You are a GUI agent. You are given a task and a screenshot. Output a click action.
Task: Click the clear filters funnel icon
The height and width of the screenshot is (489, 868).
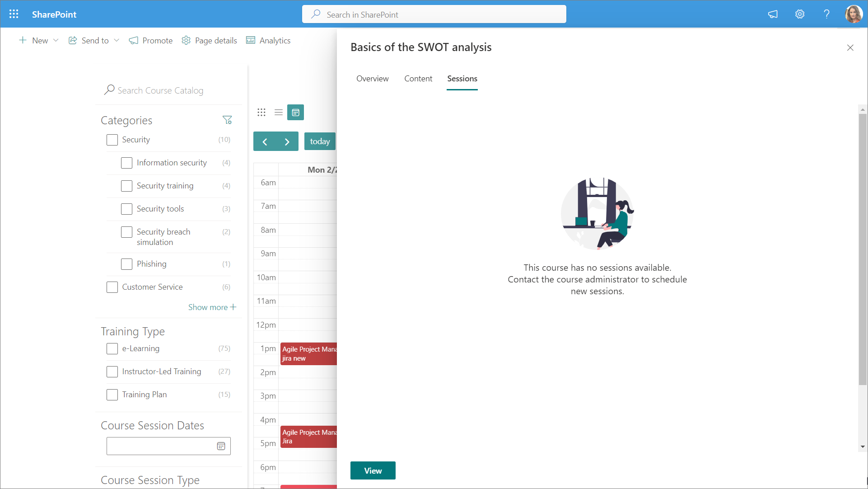tap(227, 120)
